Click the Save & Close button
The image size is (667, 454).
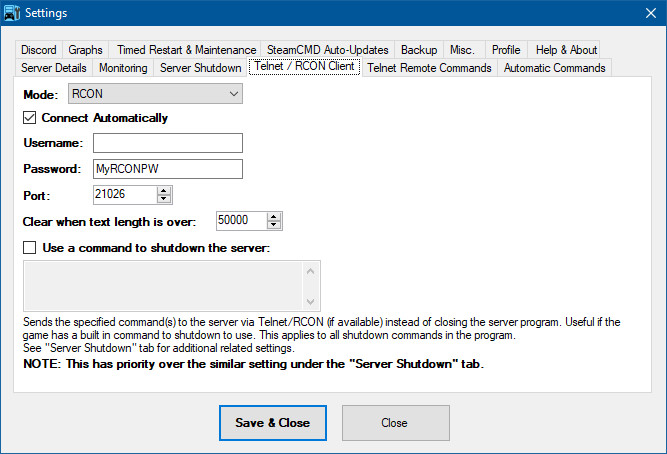[273, 423]
